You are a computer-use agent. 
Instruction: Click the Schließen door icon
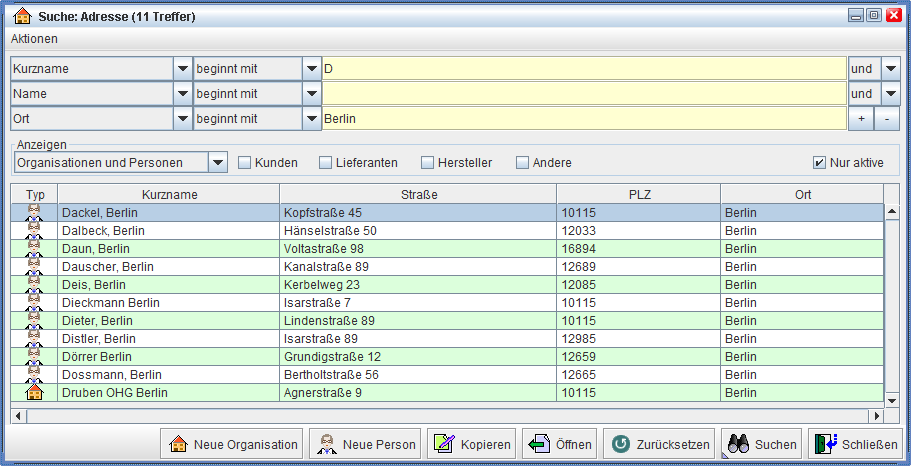click(825, 444)
